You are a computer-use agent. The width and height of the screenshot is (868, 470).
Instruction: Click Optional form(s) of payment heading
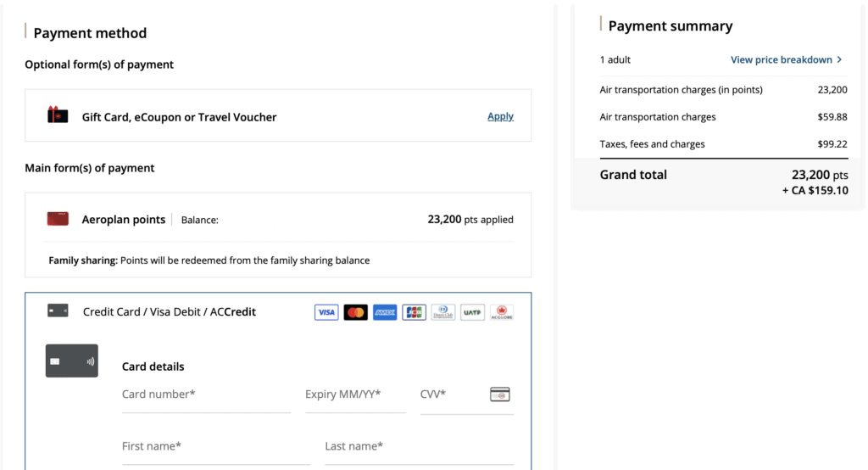99,64
